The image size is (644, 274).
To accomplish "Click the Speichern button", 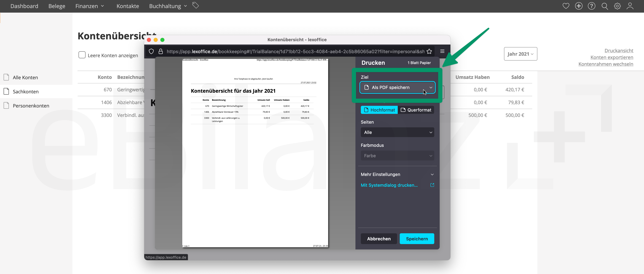I will pyautogui.click(x=417, y=239).
